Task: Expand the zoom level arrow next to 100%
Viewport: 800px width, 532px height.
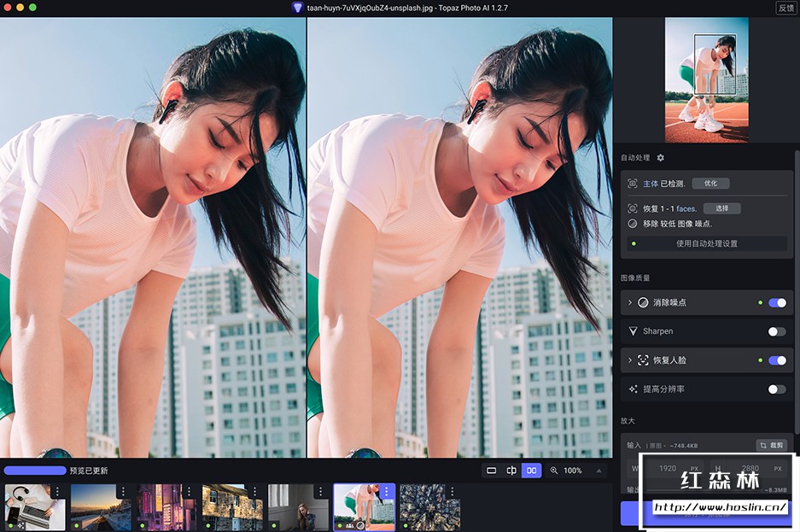Action: 599,471
